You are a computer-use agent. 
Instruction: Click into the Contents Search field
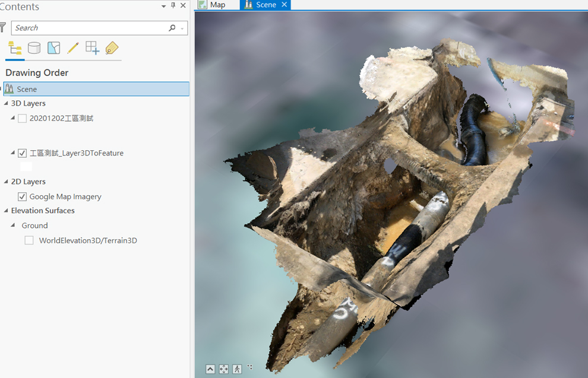tap(89, 28)
